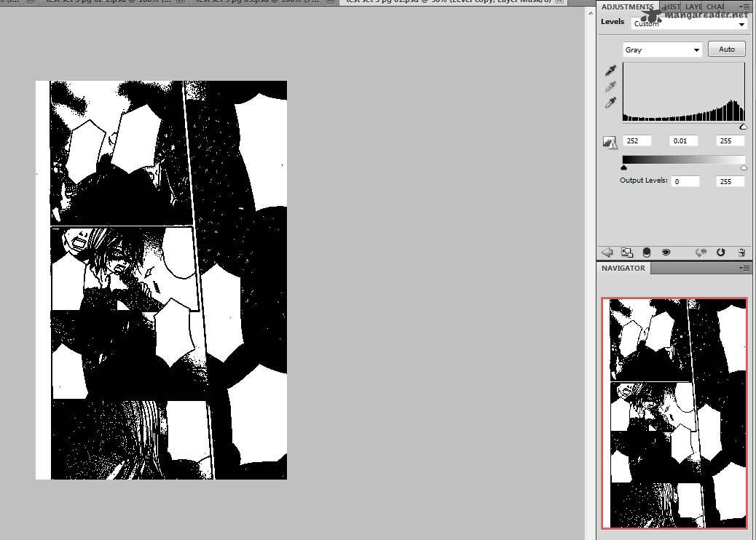The image size is (756, 540).
Task: Open the Gray channel dropdown
Action: click(x=662, y=49)
